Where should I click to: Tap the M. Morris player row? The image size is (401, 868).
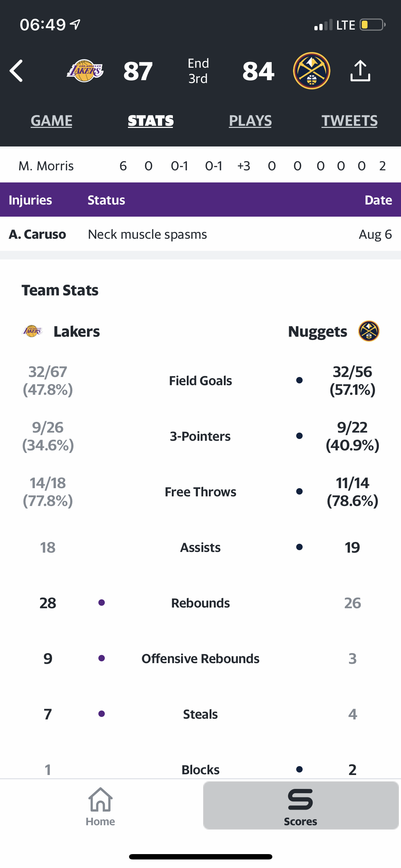point(200,166)
